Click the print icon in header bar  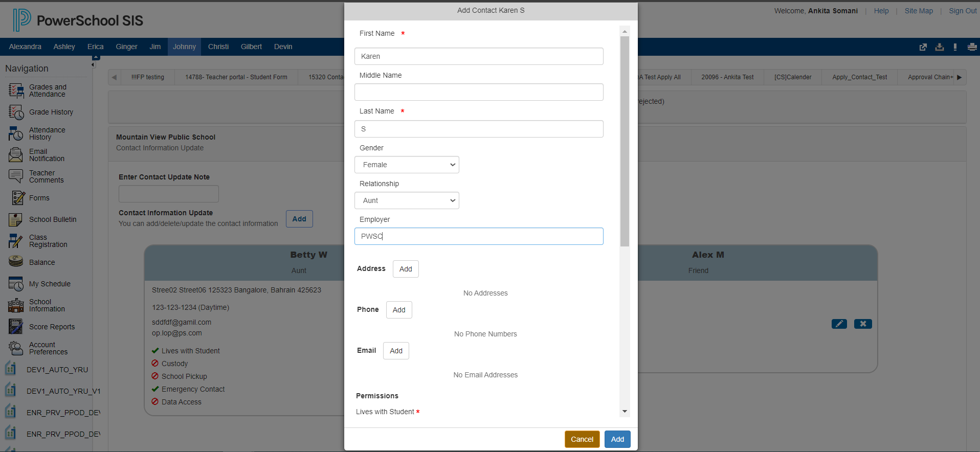(972, 47)
